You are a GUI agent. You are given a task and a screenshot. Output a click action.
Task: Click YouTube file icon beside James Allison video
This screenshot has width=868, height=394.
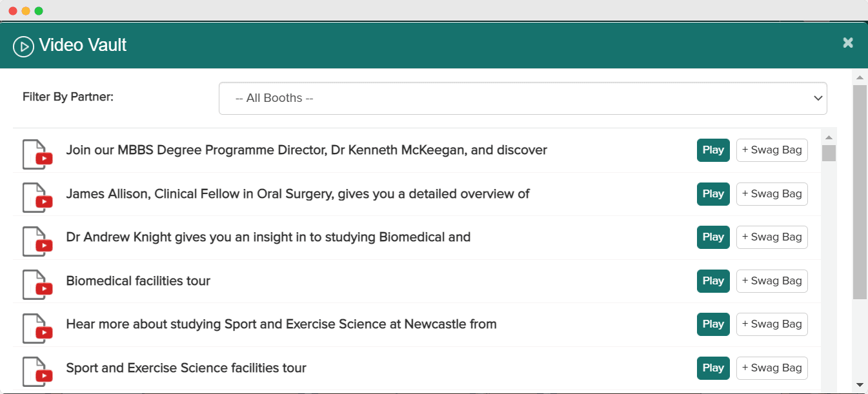coord(37,197)
